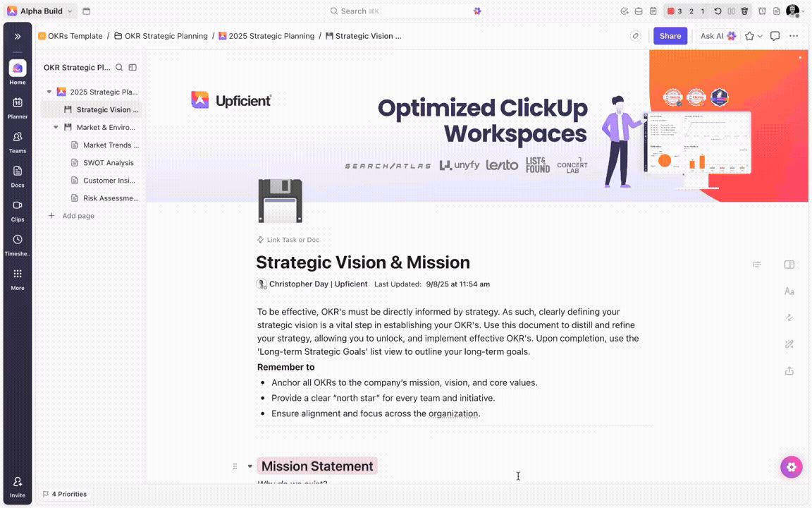This screenshot has width=812, height=508.
Task: Collapse the Mission Statement section arrow
Action: [x=250, y=466]
